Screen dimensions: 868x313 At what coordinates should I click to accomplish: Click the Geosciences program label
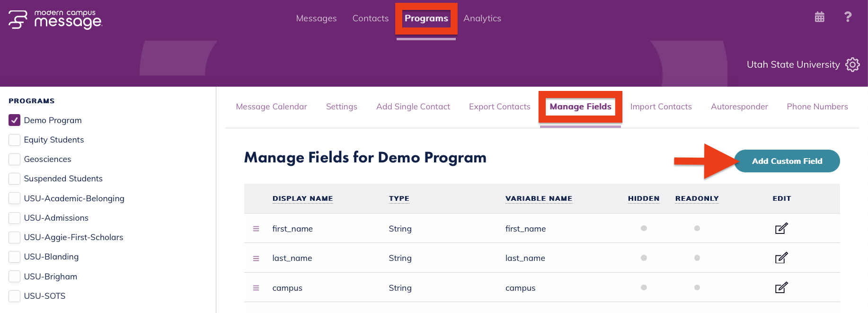(x=48, y=159)
